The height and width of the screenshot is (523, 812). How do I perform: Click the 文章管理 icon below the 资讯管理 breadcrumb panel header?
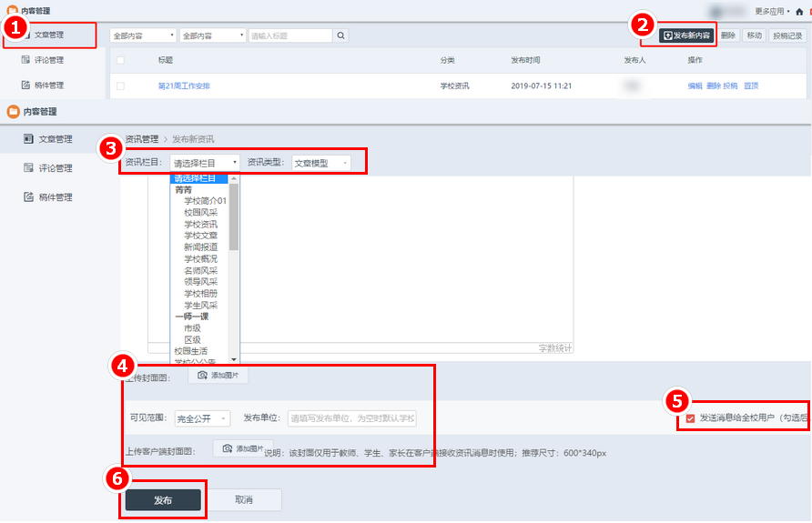point(28,139)
